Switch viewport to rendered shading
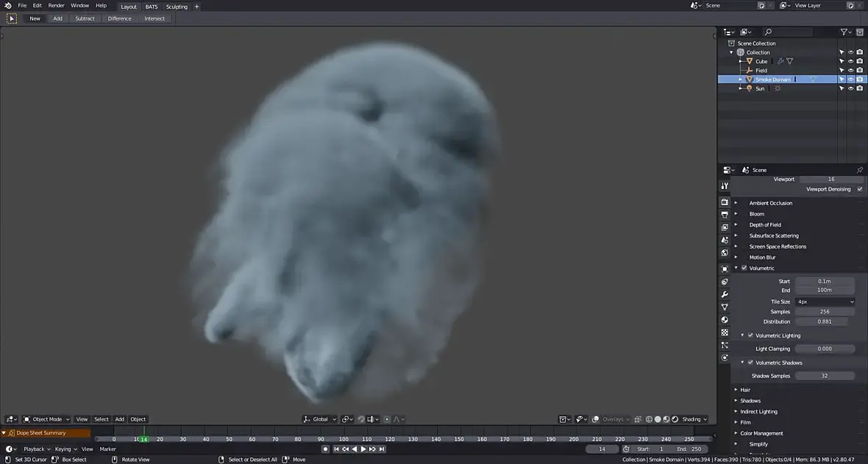Image resolution: width=868 pixels, height=464 pixels. click(x=675, y=419)
